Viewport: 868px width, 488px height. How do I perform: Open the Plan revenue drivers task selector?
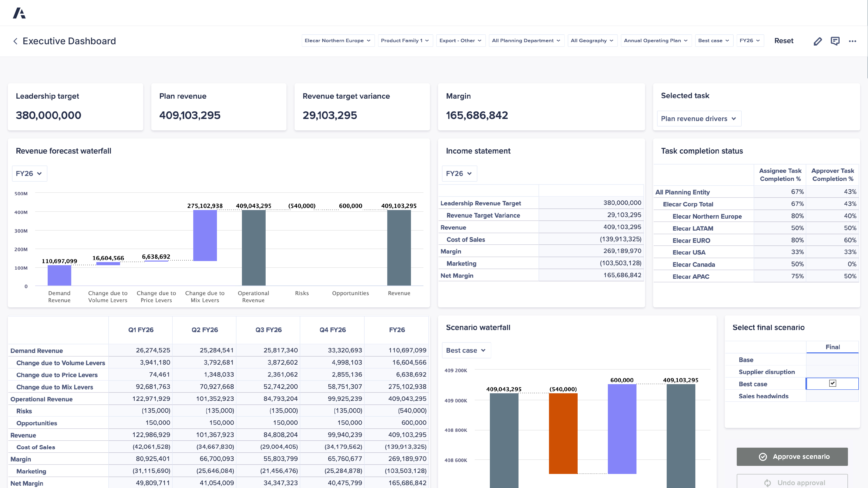699,118
